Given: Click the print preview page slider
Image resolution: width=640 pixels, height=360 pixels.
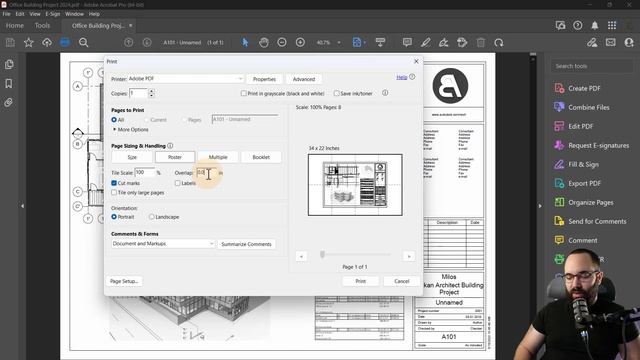Looking at the screenshot, I should (x=322, y=254).
